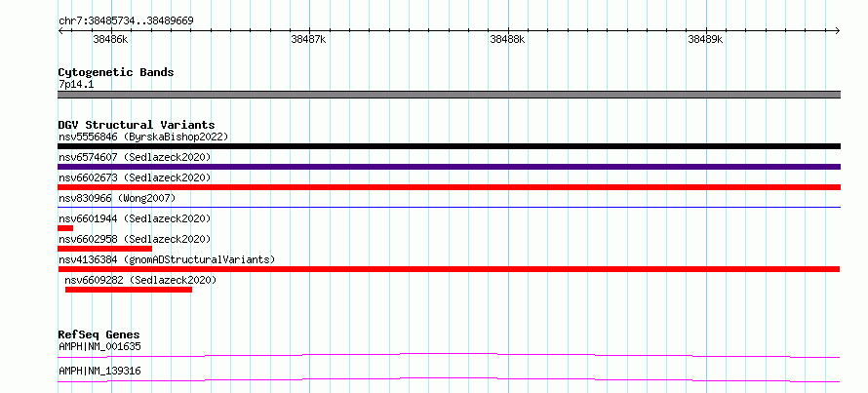
Task: Click the chr7:38485734..38489669 coordinates label
Action: [126, 20]
